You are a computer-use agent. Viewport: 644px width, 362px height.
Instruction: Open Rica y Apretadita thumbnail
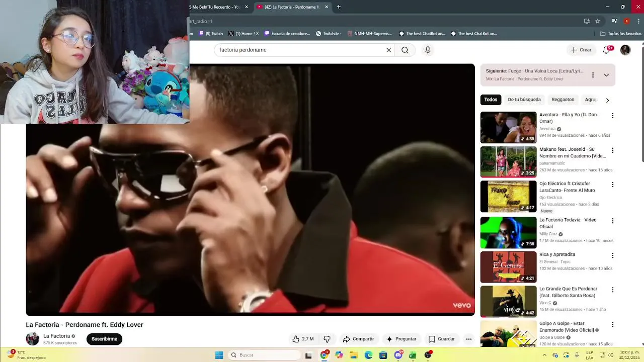point(508,267)
